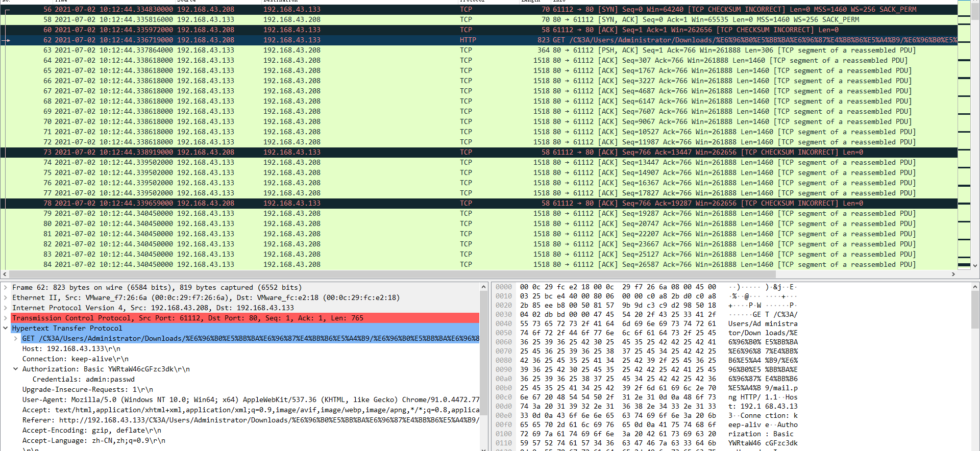Select packet 65 with Seq=1767
Image resolution: width=980 pixels, height=451 pixels.
tap(479, 70)
